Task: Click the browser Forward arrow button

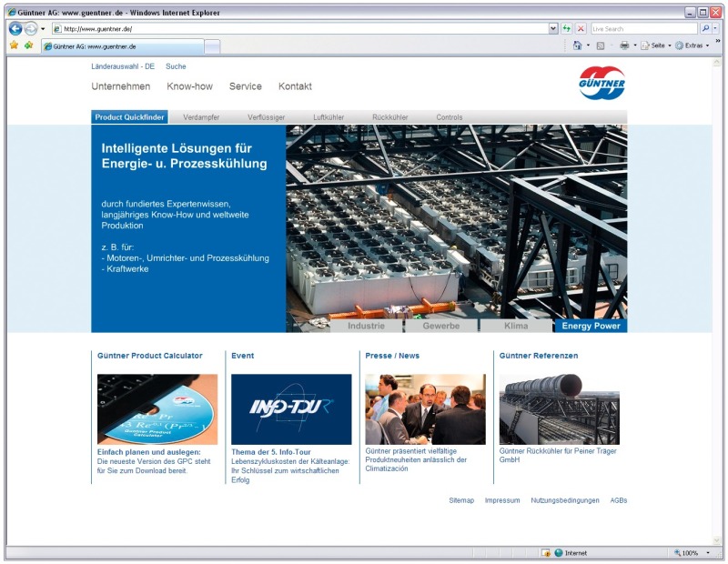Action: (31, 29)
